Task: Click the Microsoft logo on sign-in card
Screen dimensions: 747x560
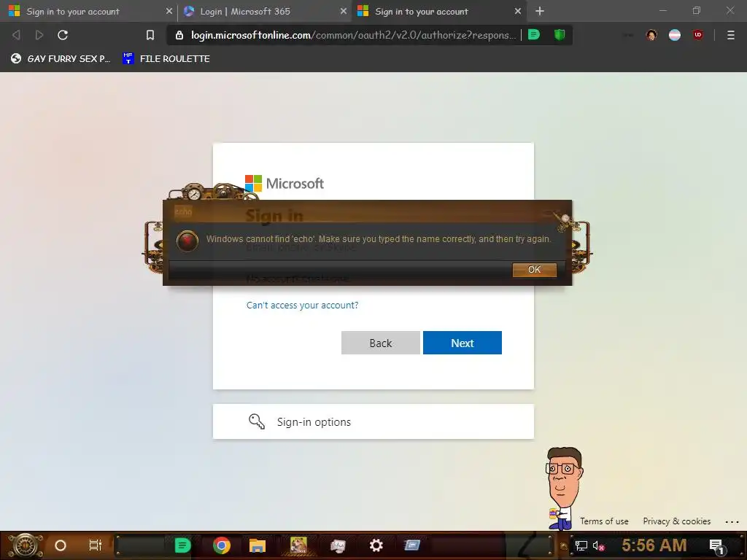Action: (x=285, y=183)
